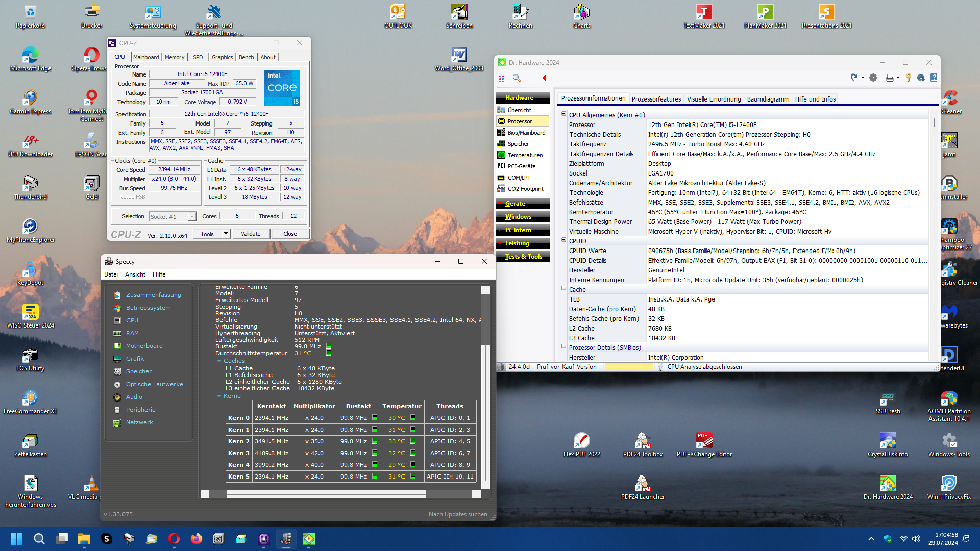Select RAM in Speccy sidebar

(132, 333)
